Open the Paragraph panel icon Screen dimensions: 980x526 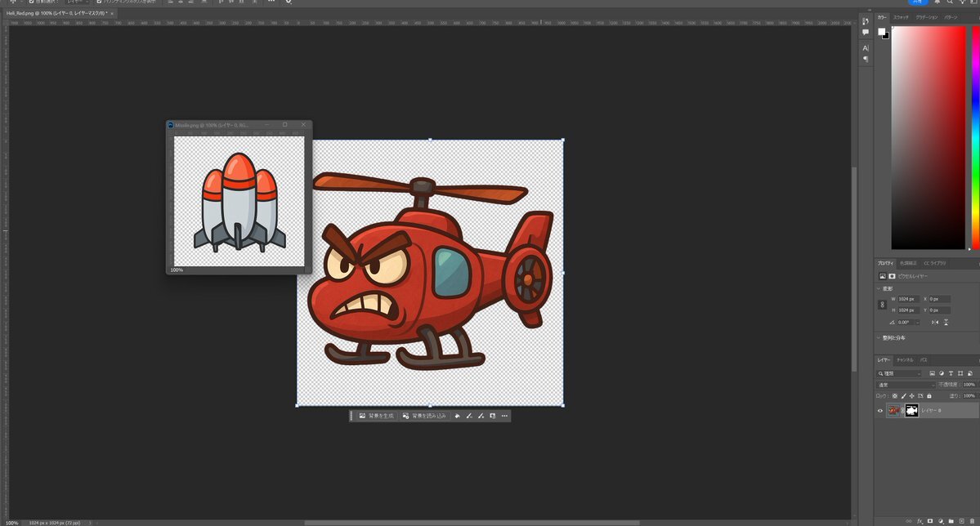pyautogui.click(x=865, y=60)
